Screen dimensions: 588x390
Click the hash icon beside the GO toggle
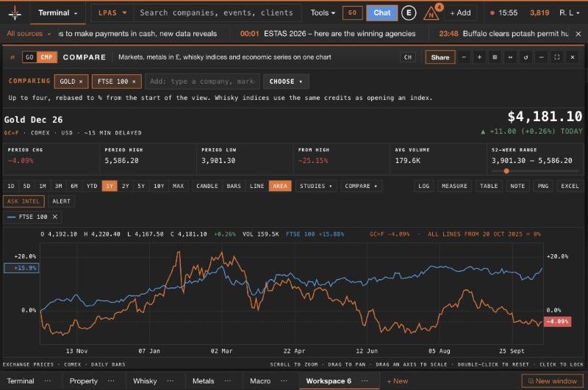point(12,57)
